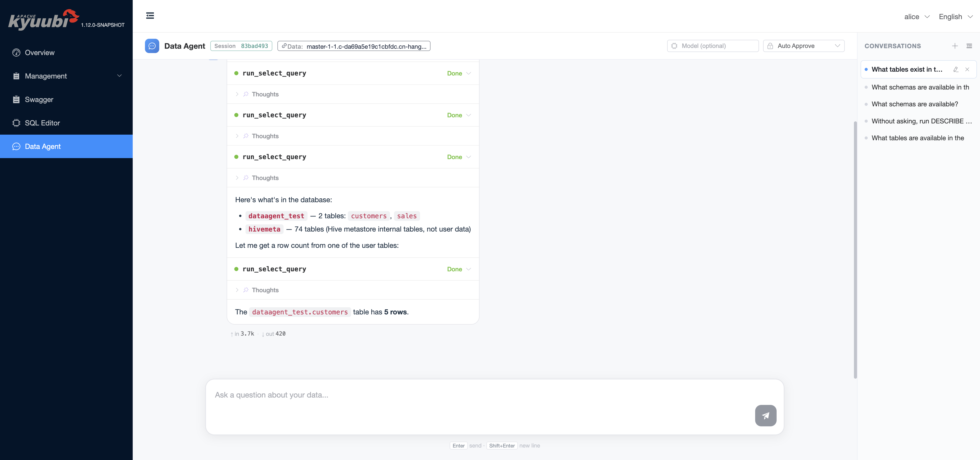Rename the 'What tables exist in t...' conversation

click(956, 70)
